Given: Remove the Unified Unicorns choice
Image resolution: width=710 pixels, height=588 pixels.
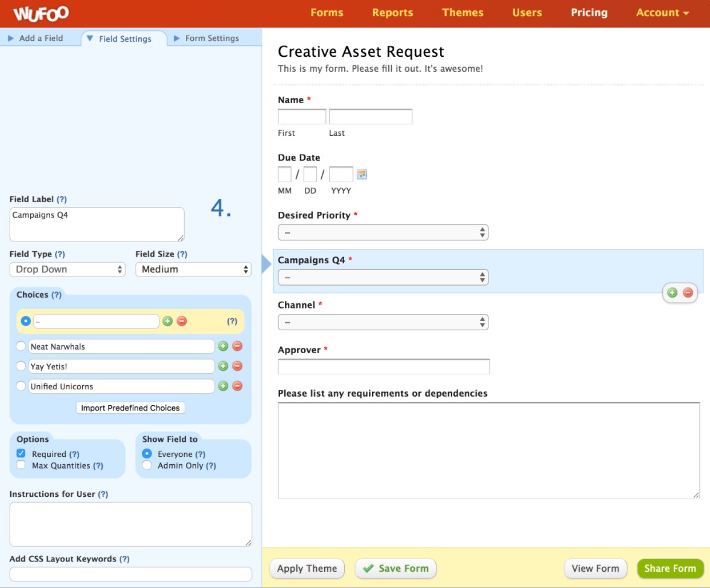Looking at the screenshot, I should point(237,386).
